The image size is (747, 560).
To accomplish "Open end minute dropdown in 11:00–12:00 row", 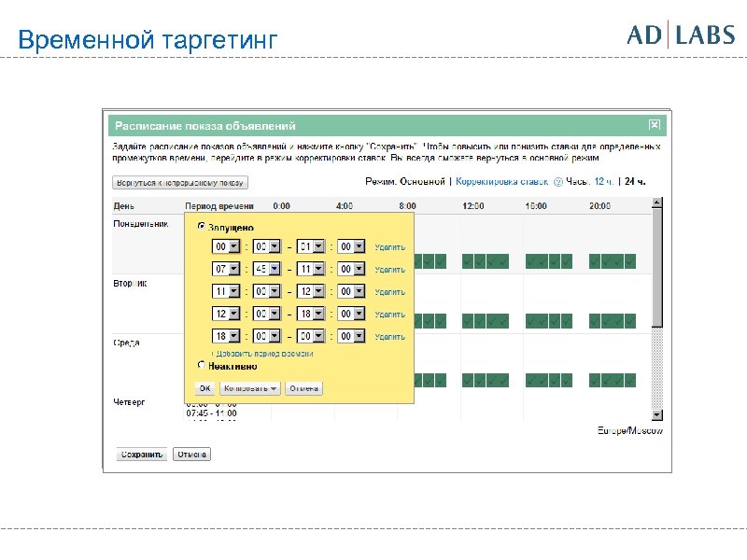I will [x=351, y=291].
